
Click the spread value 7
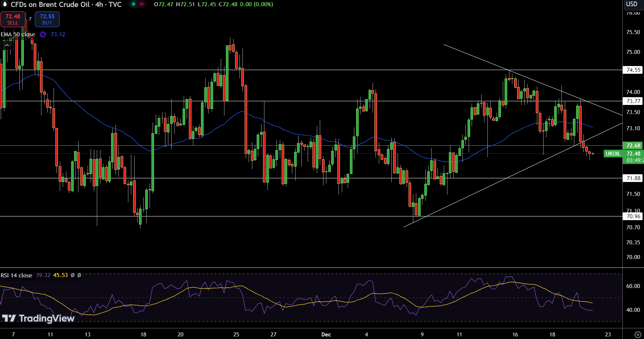point(30,19)
